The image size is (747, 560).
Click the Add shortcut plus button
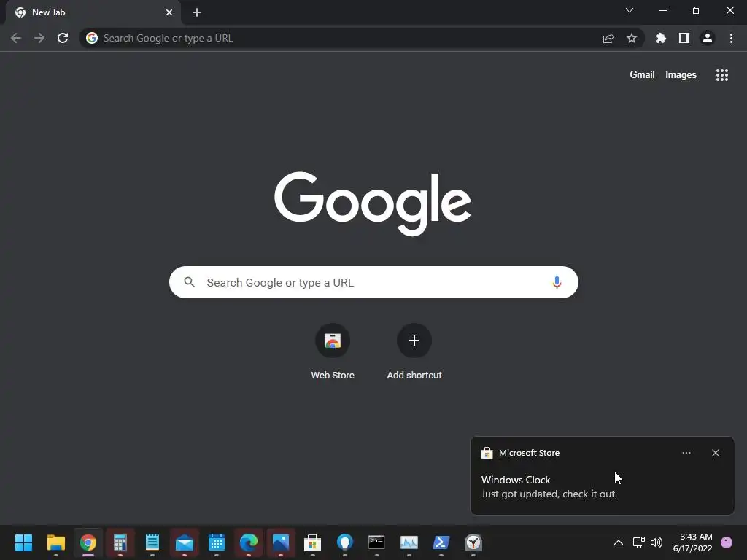pyautogui.click(x=414, y=341)
